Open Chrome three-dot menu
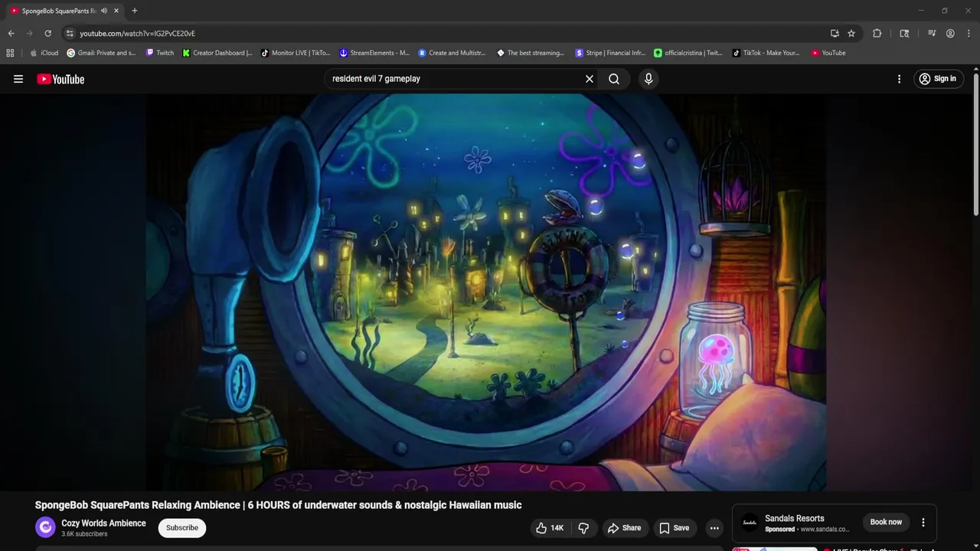Image resolution: width=980 pixels, height=551 pixels. 969,34
